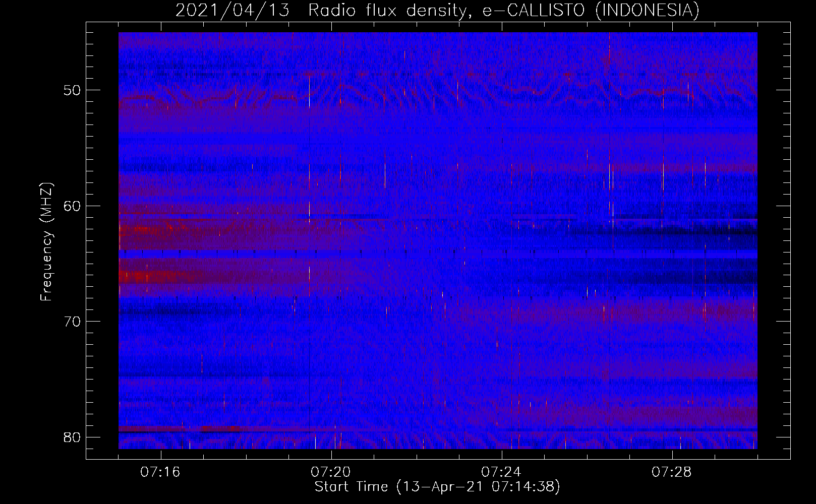Click the '60' frequency tick label
816x504 pixels.
click(x=72, y=206)
